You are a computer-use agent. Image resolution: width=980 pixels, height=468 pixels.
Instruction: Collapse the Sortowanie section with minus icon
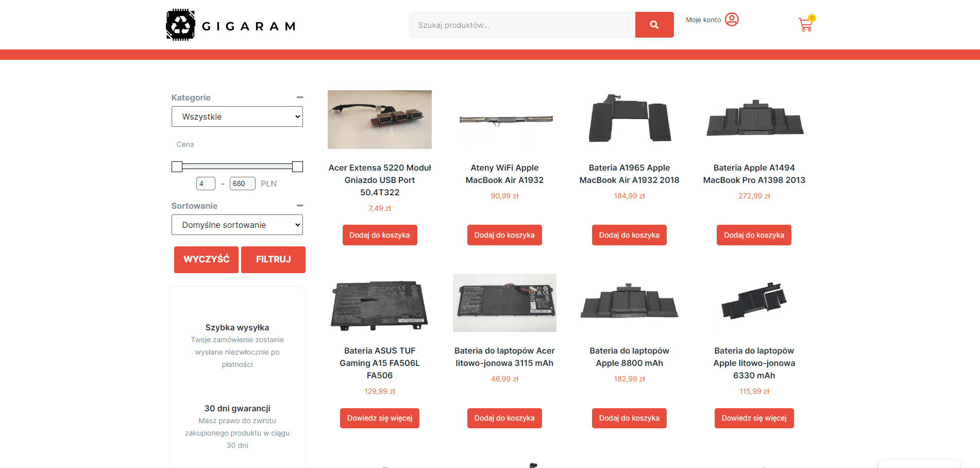tap(300, 206)
